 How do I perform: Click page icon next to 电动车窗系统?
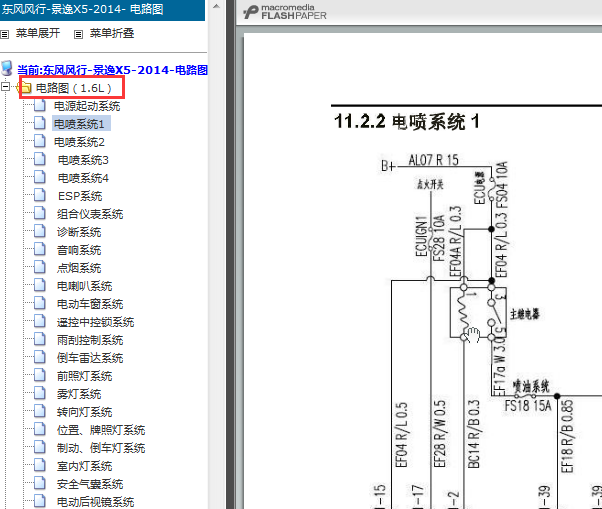pyautogui.click(x=40, y=303)
